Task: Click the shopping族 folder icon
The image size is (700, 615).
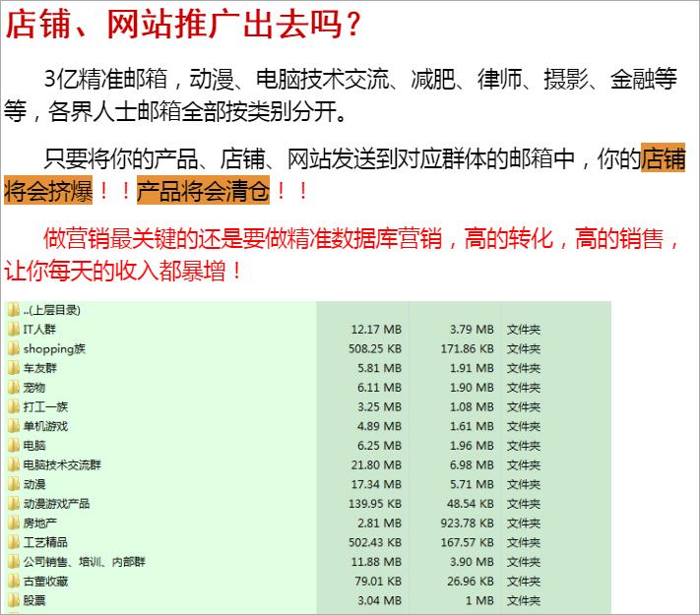Action: (14, 348)
